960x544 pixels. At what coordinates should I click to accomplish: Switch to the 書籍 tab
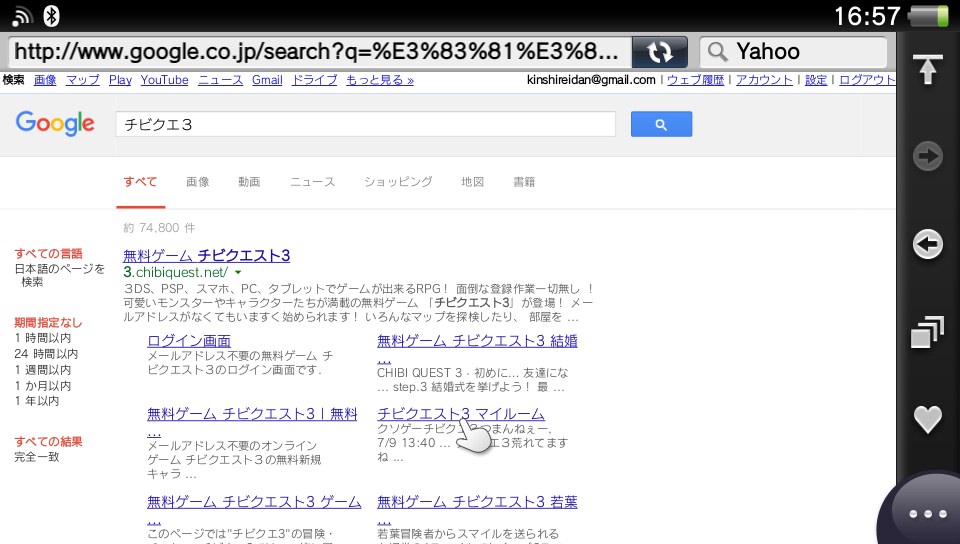point(524,182)
